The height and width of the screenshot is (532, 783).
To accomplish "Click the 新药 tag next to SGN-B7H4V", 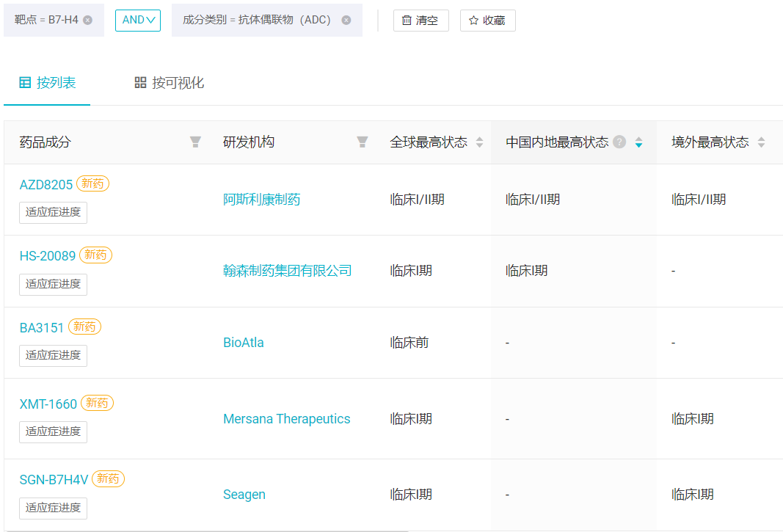I will [x=108, y=479].
